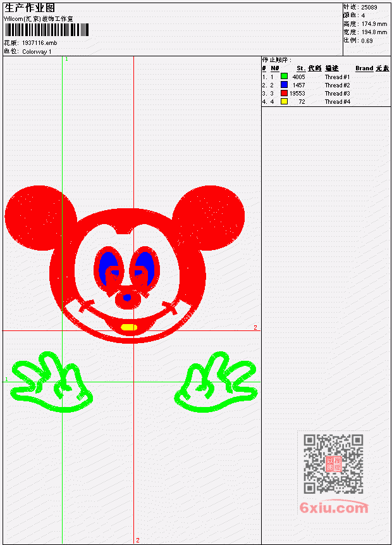
Task: Click the Wilcom studio name line
Action: point(38,19)
